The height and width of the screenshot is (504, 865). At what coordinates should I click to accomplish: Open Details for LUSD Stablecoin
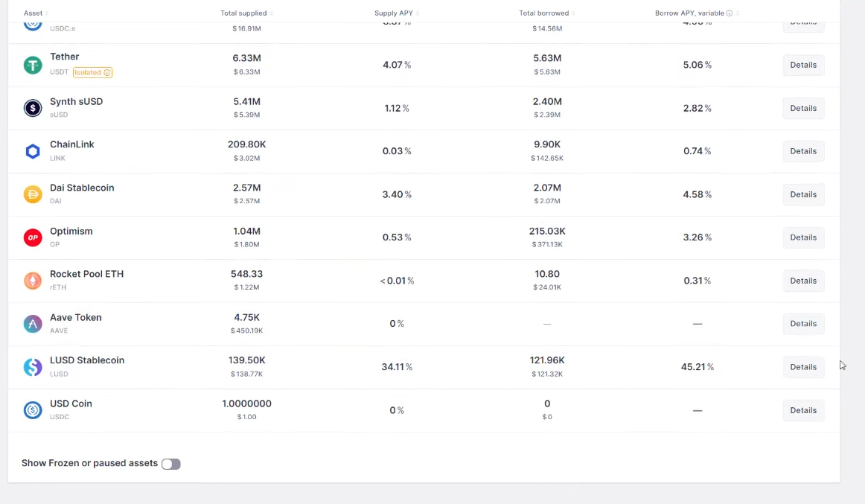803,367
